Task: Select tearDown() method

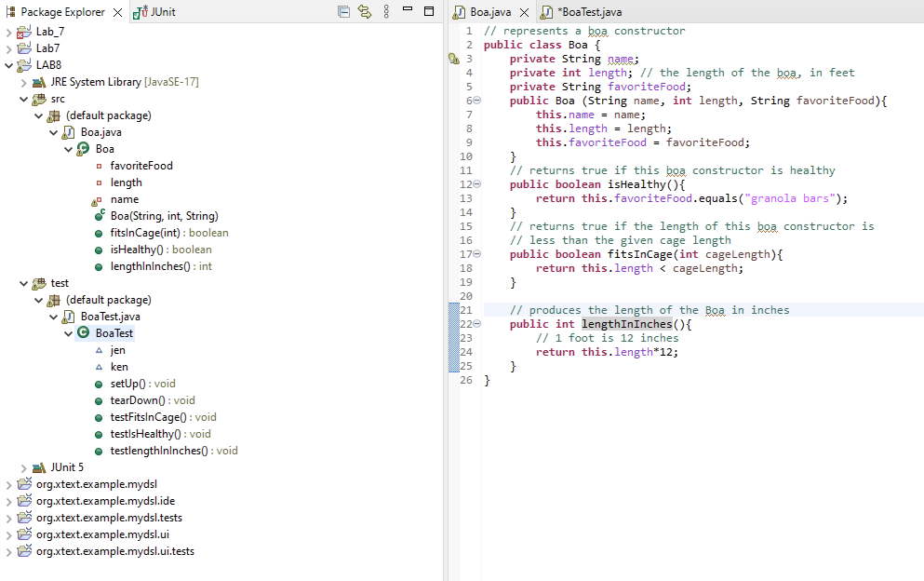Action: pos(152,400)
